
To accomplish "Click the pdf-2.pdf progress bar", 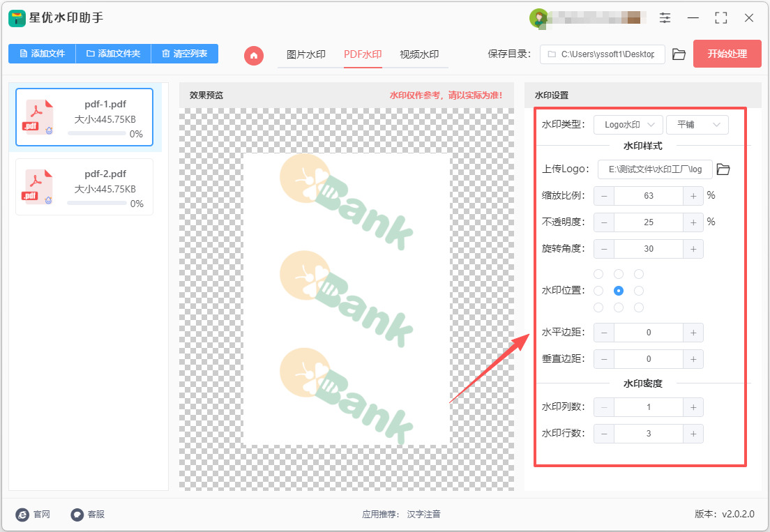I will (x=97, y=203).
